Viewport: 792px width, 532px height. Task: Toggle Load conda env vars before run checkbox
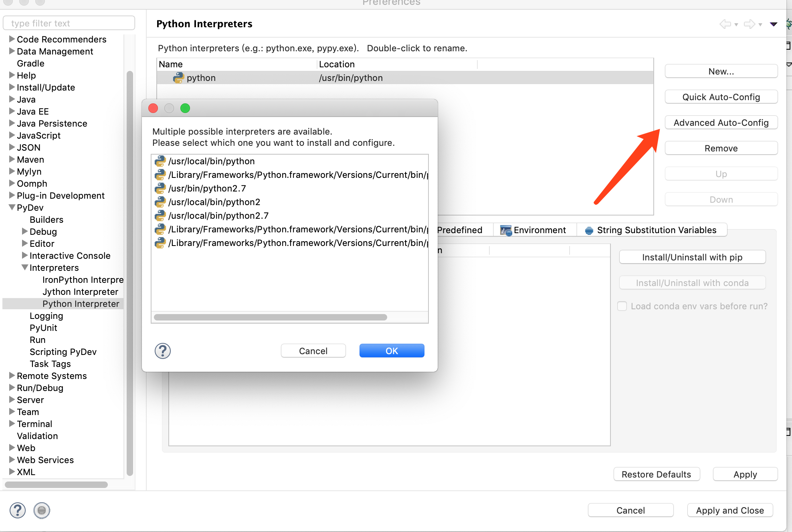pyautogui.click(x=622, y=306)
